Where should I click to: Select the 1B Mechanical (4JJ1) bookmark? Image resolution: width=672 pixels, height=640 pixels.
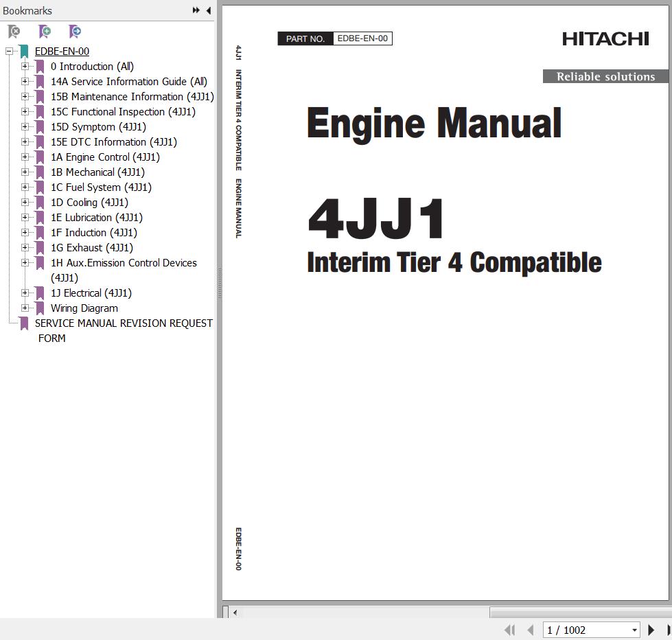(x=97, y=172)
